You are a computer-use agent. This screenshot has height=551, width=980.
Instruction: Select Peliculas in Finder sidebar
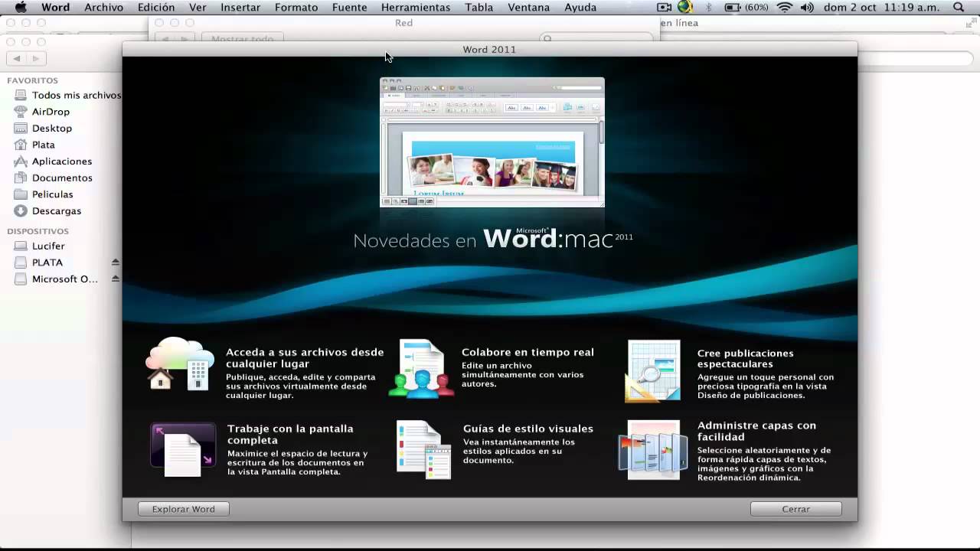coord(52,194)
